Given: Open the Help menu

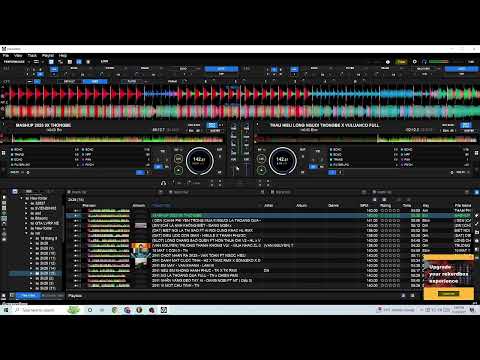Looking at the screenshot, I should (x=63, y=56).
